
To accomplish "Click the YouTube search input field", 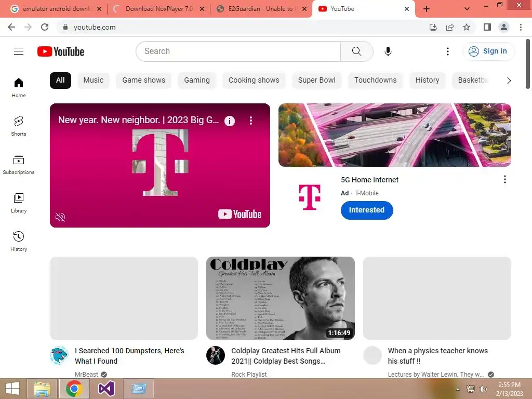I will (x=238, y=51).
